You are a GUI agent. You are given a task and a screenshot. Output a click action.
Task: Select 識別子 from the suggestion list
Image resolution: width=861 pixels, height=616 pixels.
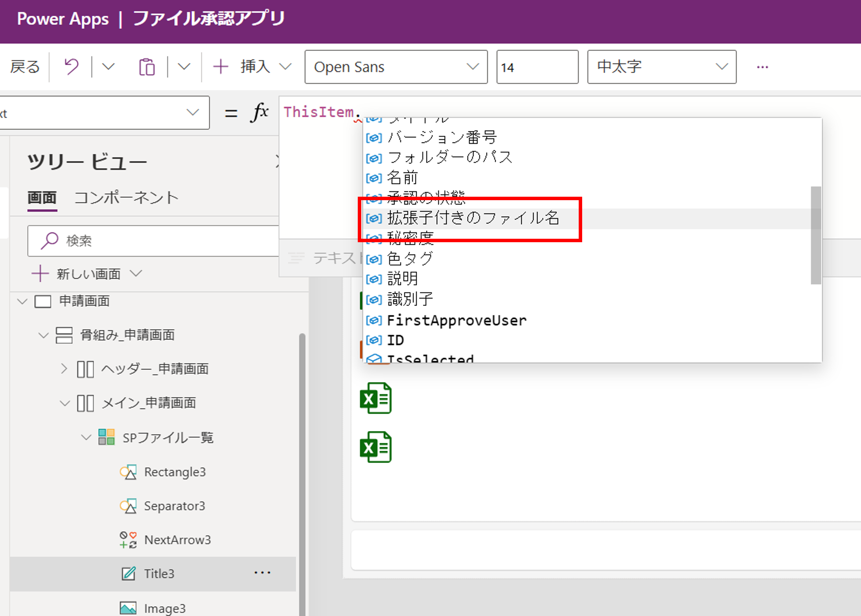592,300
